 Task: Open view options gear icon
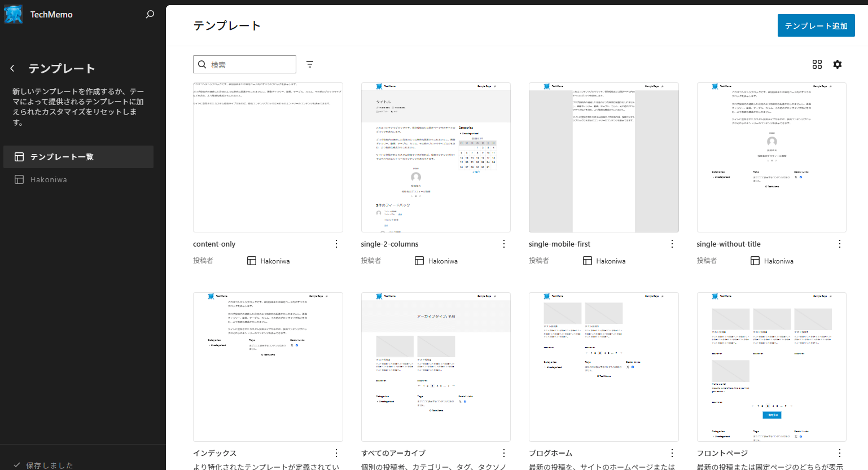[x=837, y=64]
